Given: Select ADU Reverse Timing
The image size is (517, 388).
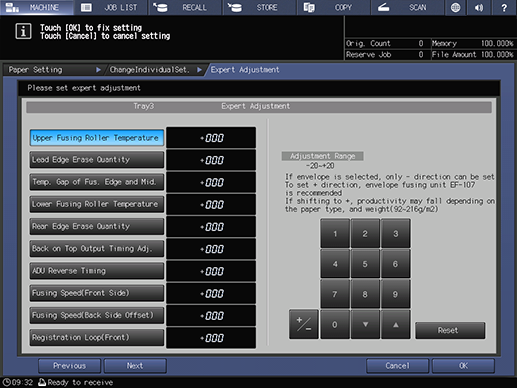Looking at the screenshot, I should 97,271.
